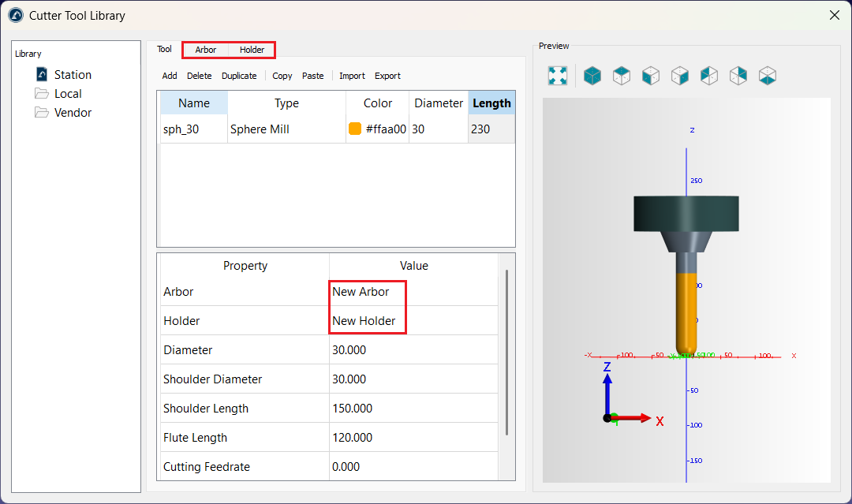The height and width of the screenshot is (504, 852).
Task: Sort tools by Length column header
Action: click(x=491, y=103)
